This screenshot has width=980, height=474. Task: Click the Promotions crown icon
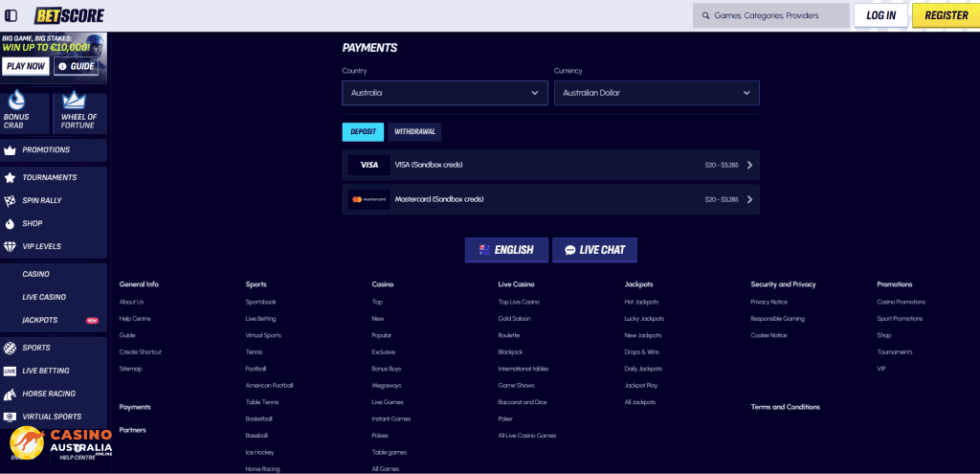coord(10,150)
